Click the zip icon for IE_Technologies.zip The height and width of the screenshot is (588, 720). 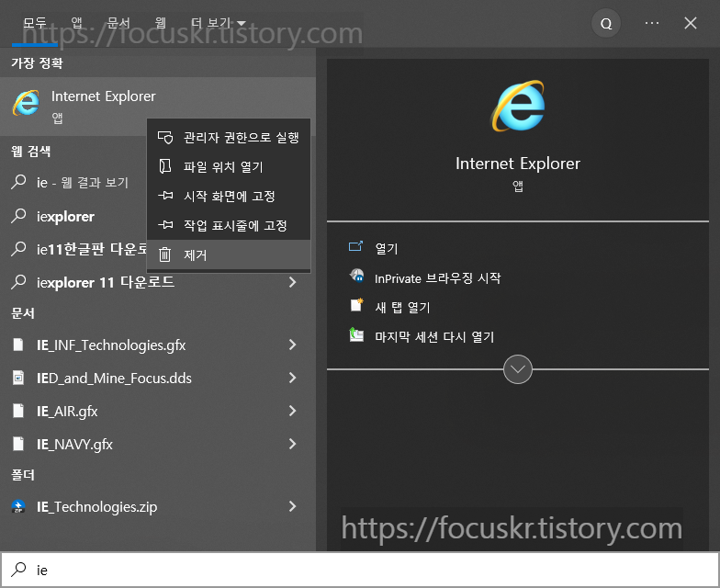(18, 506)
